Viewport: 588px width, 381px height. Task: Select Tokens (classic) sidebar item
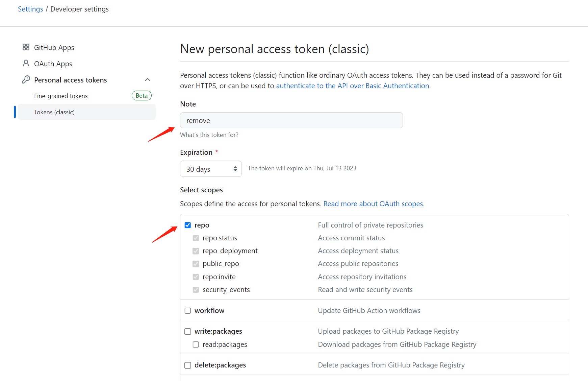[x=54, y=112]
